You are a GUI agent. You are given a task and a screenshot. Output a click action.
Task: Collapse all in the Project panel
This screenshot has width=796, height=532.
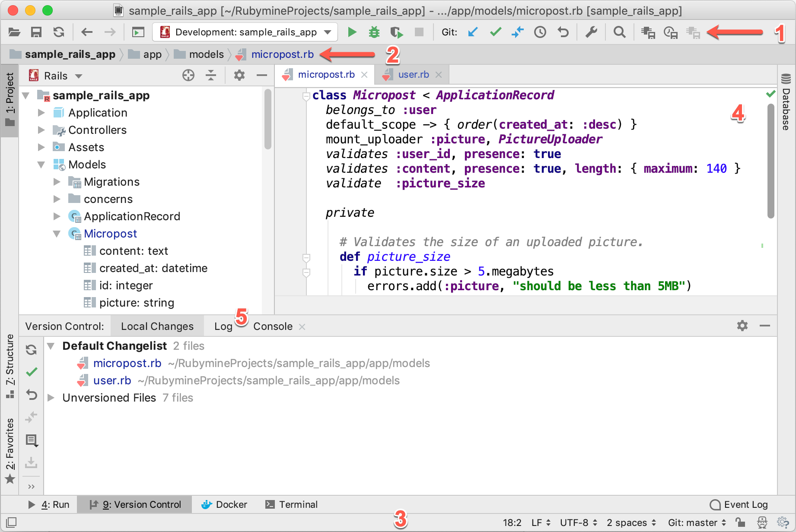pos(211,76)
